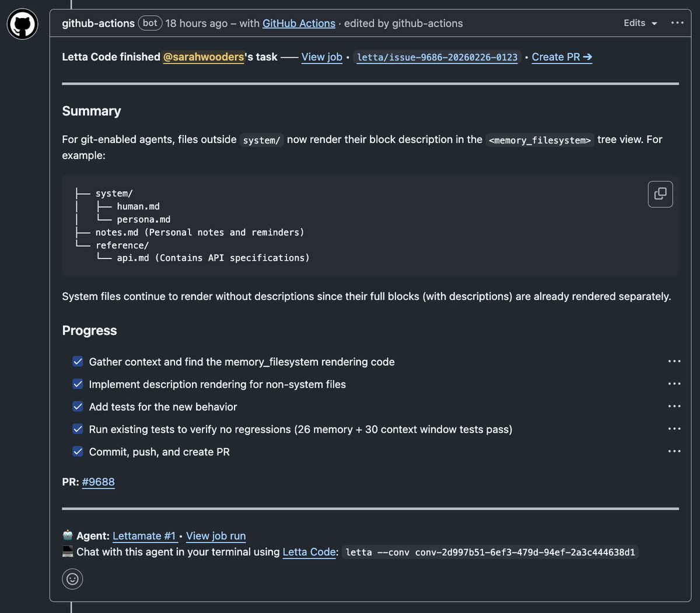Click the Progress heading
The height and width of the screenshot is (613, 700).
(89, 330)
